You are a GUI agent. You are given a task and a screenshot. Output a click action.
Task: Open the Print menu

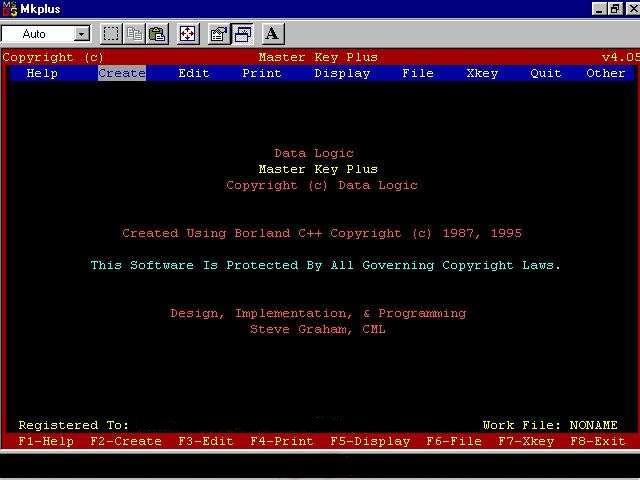coord(262,73)
